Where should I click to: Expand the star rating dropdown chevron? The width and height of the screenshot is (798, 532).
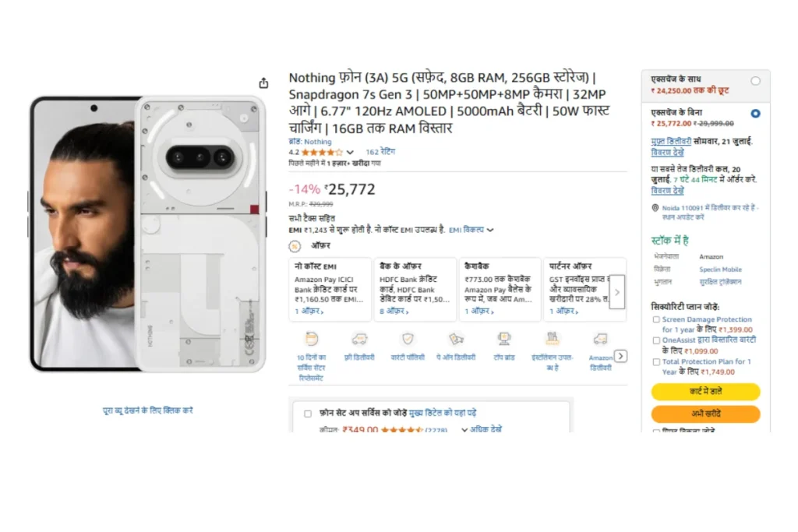[x=350, y=152]
